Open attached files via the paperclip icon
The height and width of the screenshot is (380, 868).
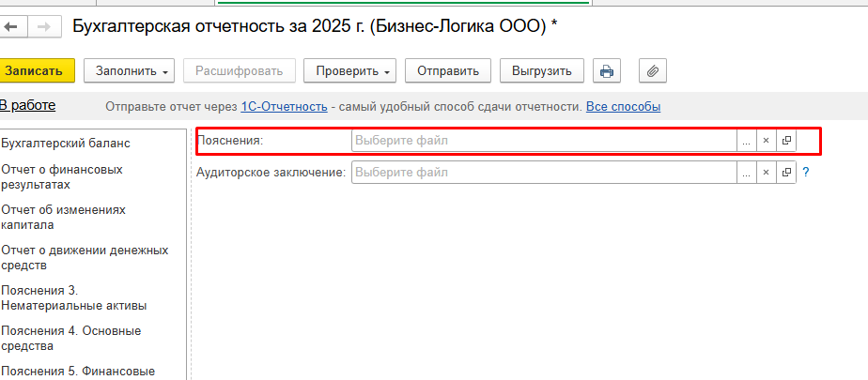[x=653, y=70]
